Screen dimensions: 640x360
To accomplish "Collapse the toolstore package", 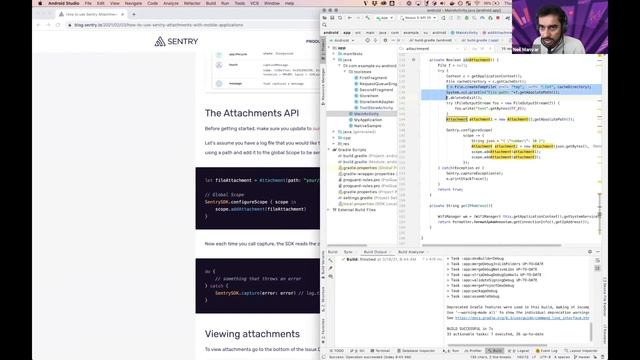I will pyautogui.click(x=345, y=71).
